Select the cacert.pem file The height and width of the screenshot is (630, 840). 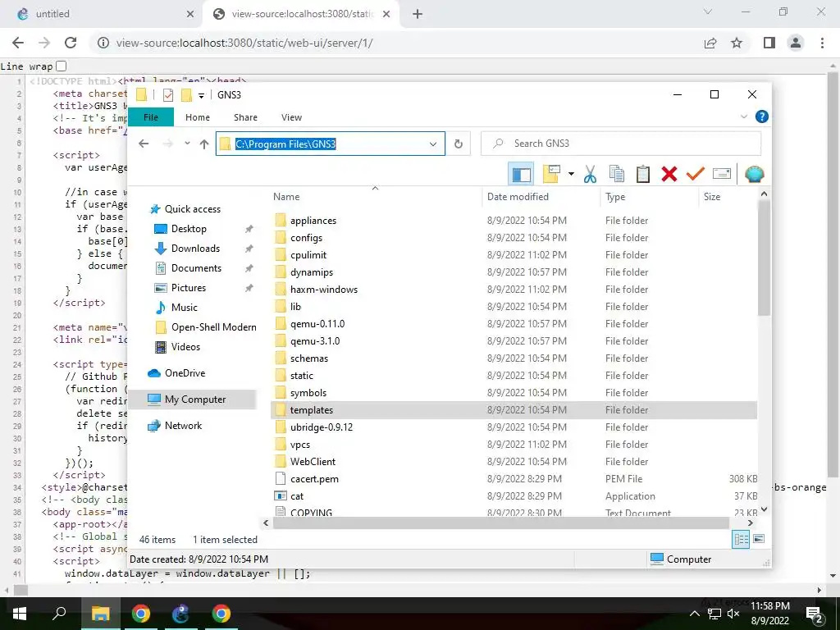pyautogui.click(x=314, y=479)
